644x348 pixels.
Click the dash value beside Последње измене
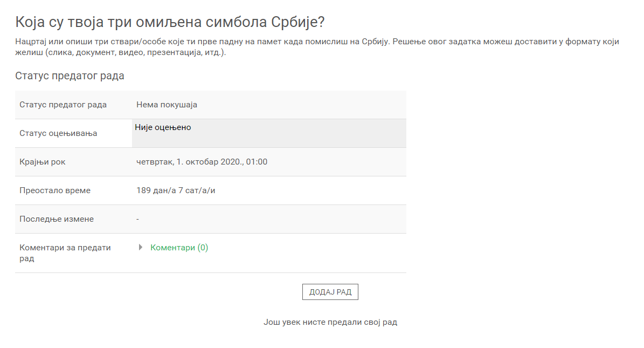138,219
